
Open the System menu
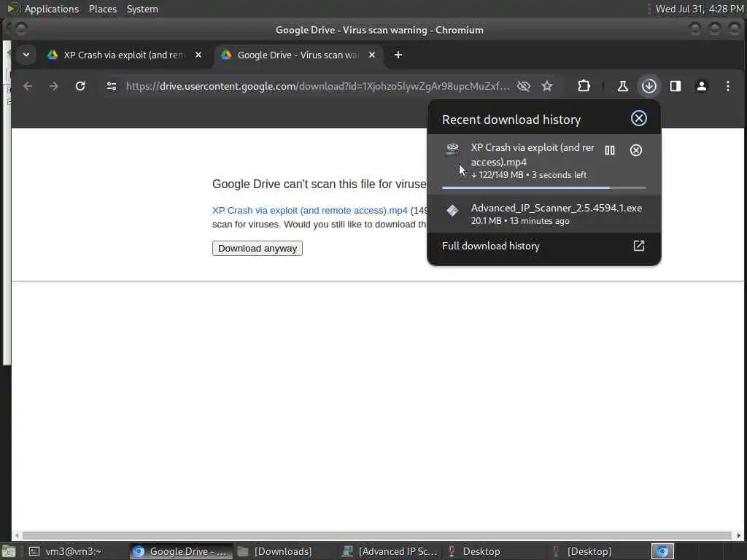(142, 9)
